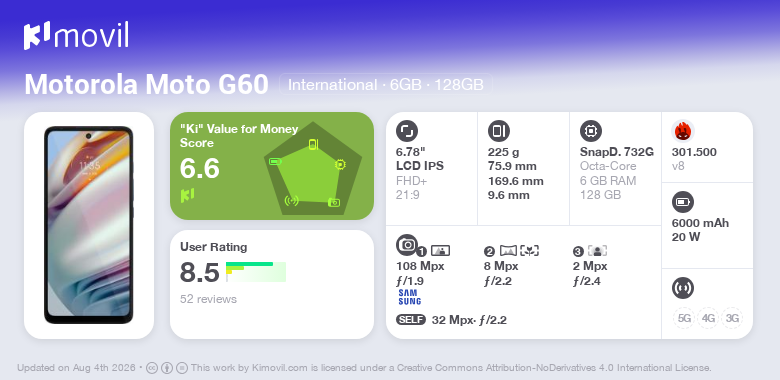Click the International 6GB 128GB variant label
This screenshot has height=380, width=780.
(x=386, y=85)
